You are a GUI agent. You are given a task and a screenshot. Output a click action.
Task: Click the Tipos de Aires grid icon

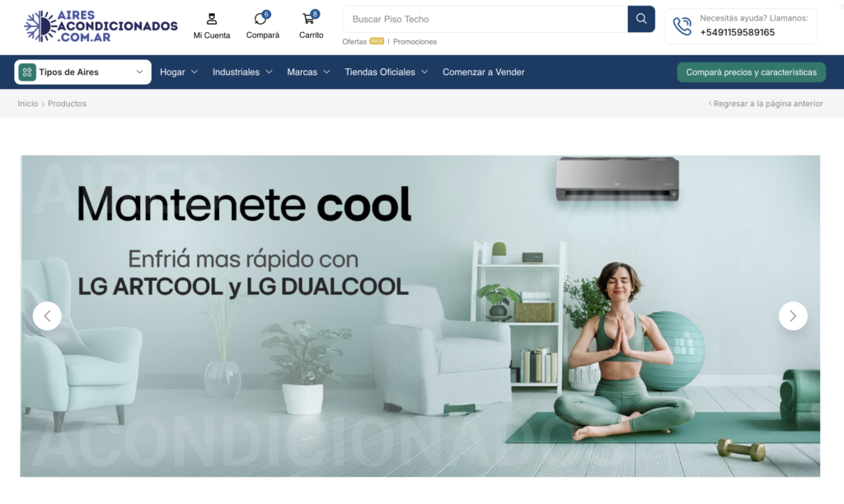pos(27,72)
